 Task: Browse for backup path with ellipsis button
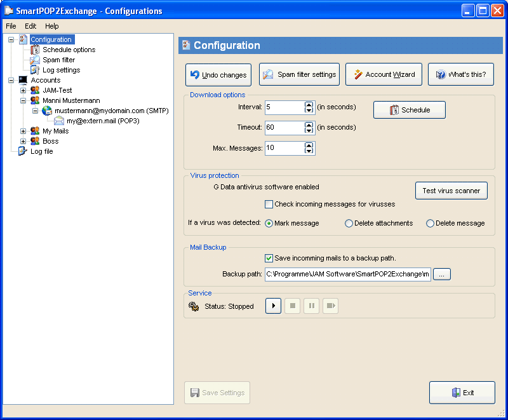coord(442,274)
